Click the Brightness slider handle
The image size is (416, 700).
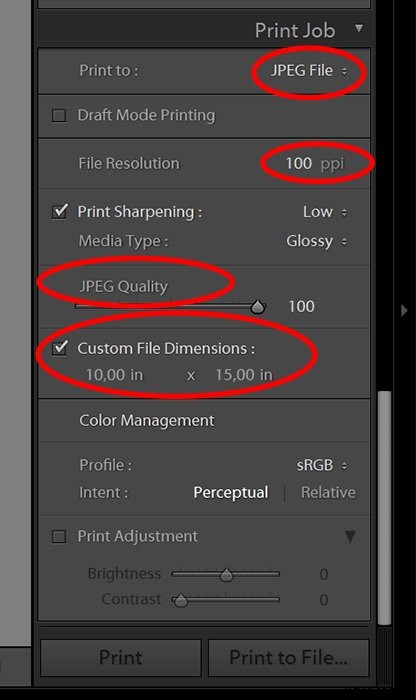[x=227, y=575]
